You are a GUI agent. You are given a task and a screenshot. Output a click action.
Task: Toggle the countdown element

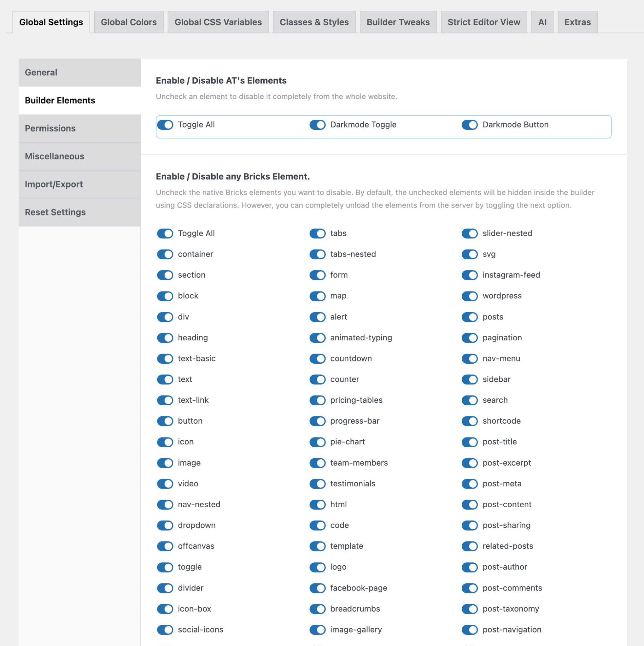click(317, 358)
